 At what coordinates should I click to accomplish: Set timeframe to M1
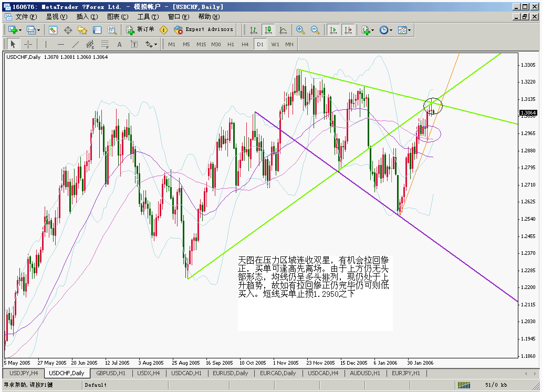click(172, 44)
